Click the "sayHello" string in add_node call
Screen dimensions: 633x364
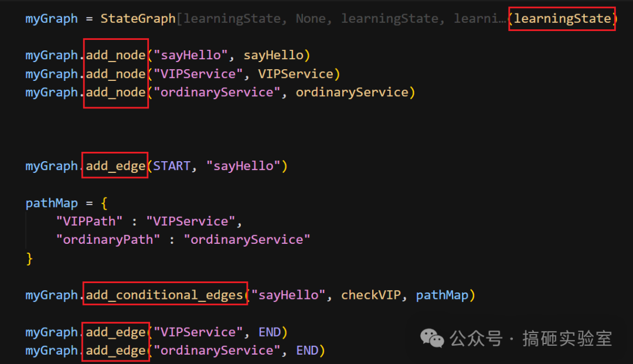191,55
